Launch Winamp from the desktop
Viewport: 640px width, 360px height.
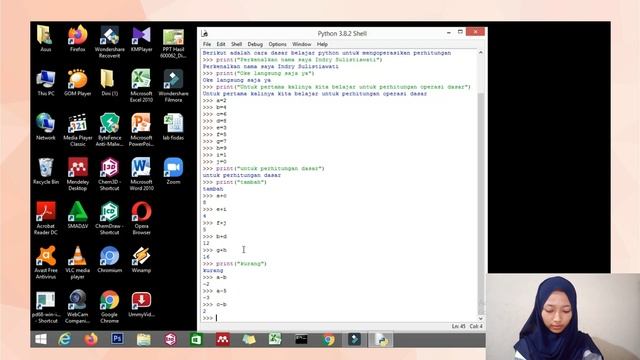[141, 259]
